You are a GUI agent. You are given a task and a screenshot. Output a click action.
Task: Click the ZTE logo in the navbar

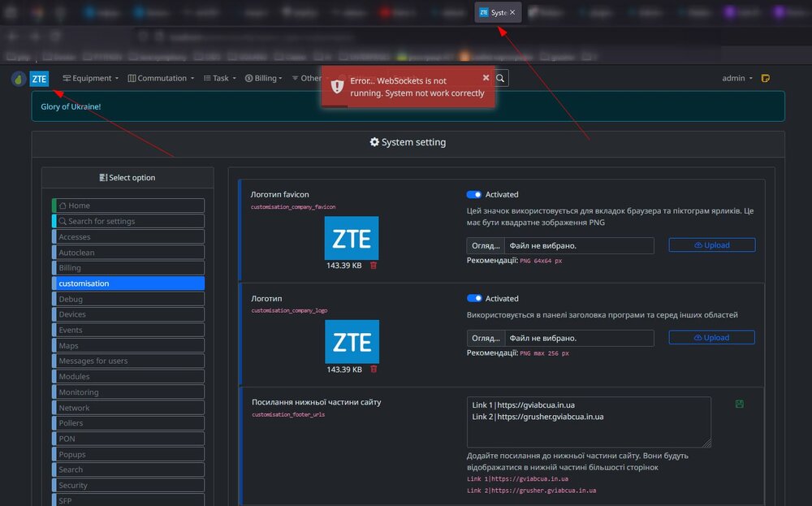39,79
